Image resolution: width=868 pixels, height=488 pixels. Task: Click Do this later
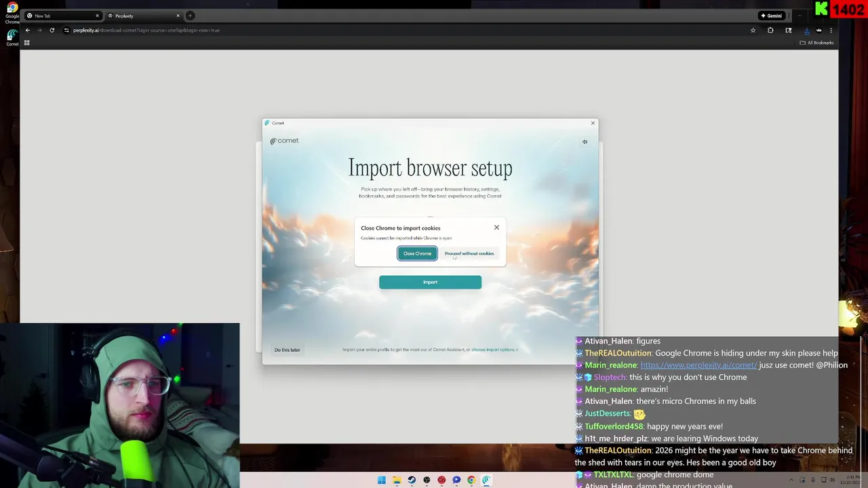coord(287,350)
